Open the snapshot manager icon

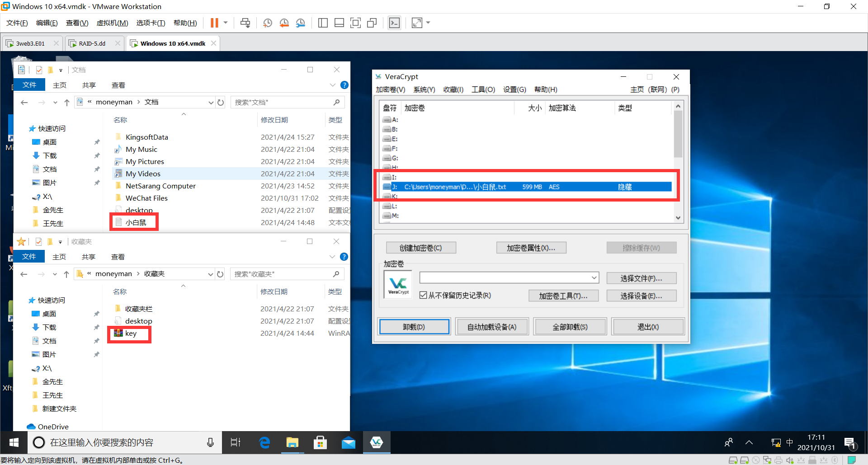pos(301,23)
